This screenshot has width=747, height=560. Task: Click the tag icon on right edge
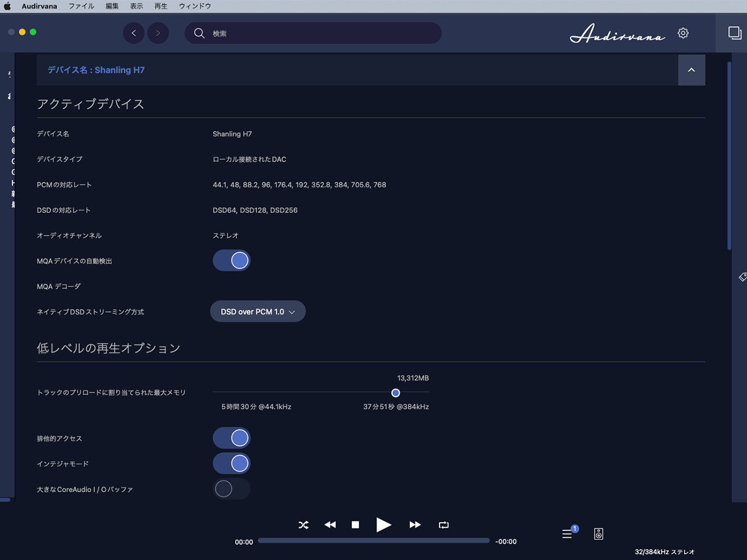[x=742, y=277]
